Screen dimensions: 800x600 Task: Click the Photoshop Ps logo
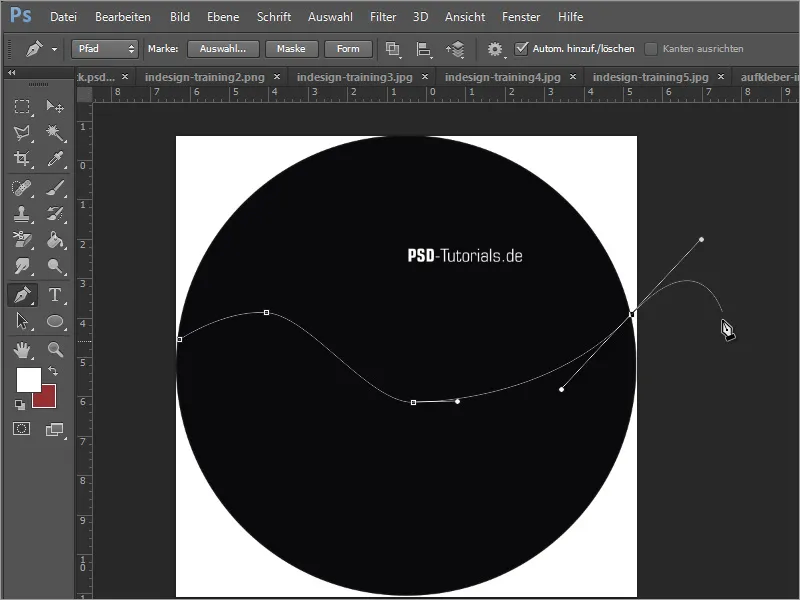point(20,15)
